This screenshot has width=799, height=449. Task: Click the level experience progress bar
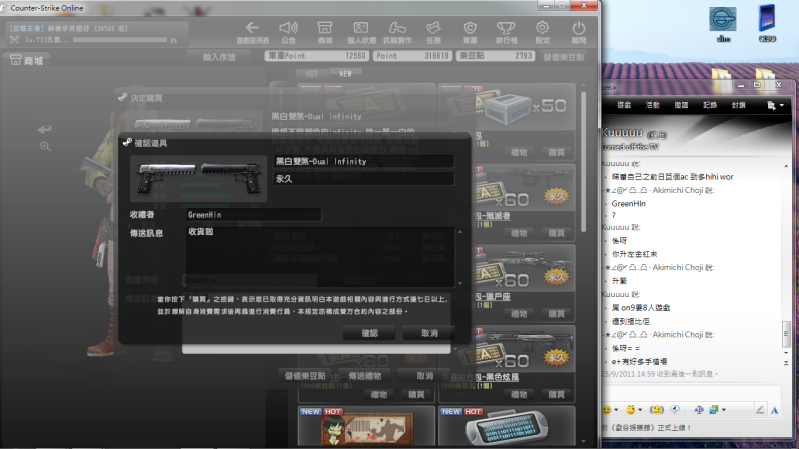120,40
